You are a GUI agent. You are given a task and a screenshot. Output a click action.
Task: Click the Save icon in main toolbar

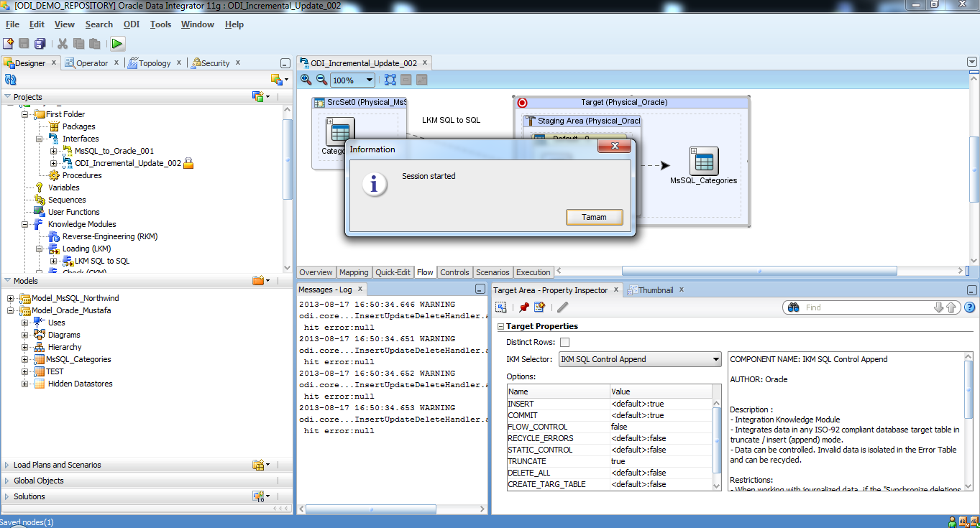point(24,44)
